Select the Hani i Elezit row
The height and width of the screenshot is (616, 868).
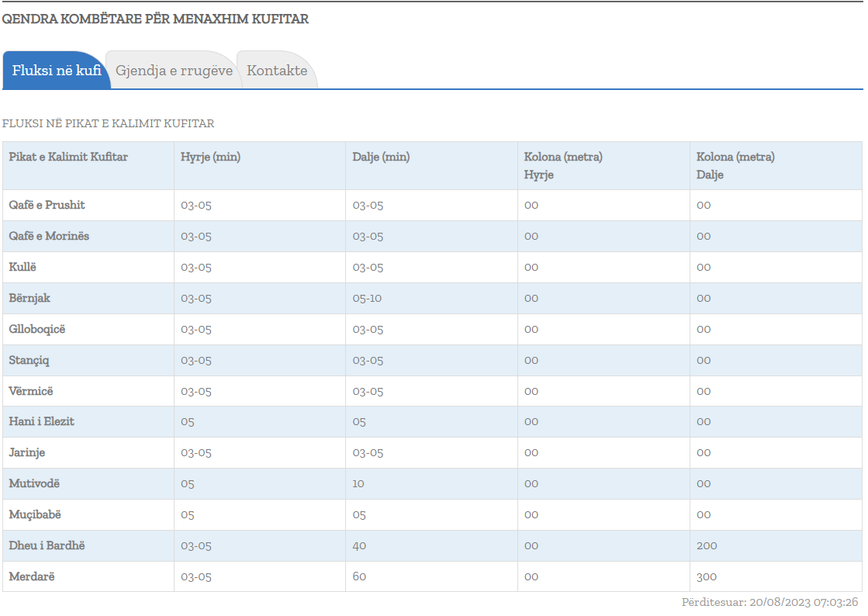coord(42,422)
